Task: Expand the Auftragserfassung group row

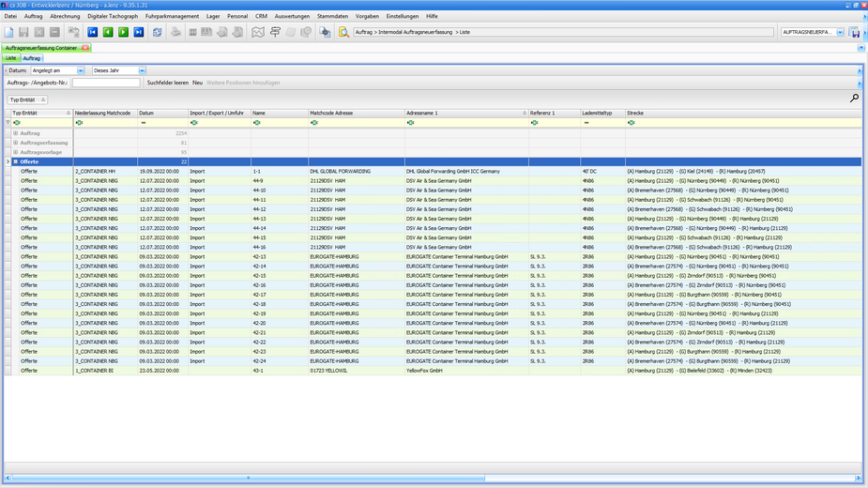Action: point(16,143)
